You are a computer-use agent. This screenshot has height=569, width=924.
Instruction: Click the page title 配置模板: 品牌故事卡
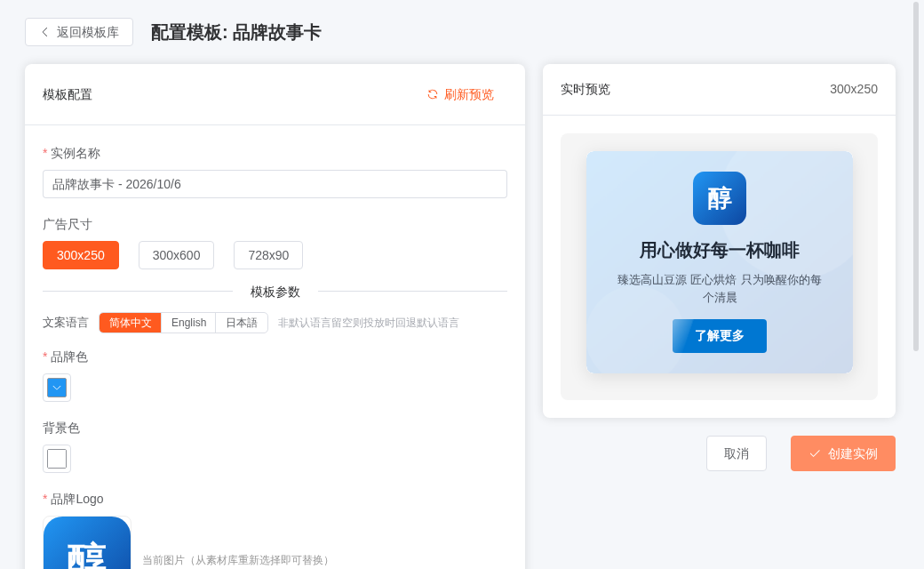tap(235, 32)
